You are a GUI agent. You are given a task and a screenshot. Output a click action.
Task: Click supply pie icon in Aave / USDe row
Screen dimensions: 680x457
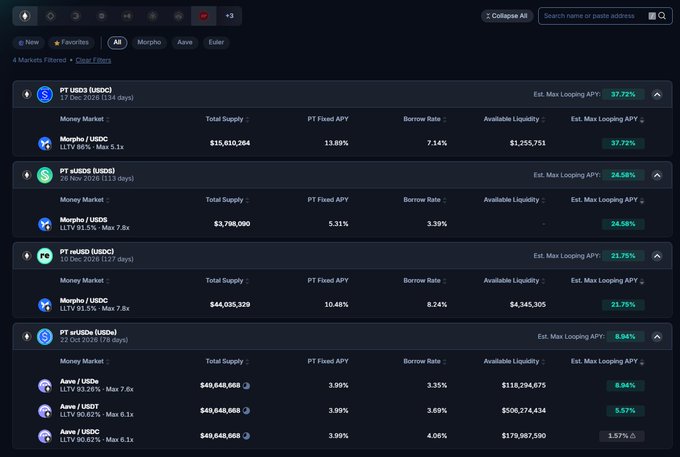click(246, 385)
